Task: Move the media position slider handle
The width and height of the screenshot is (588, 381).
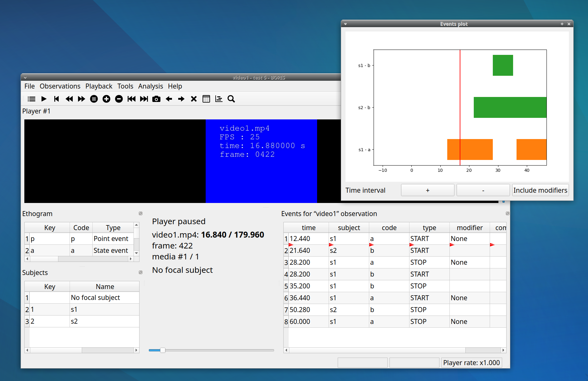Action: 163,350
